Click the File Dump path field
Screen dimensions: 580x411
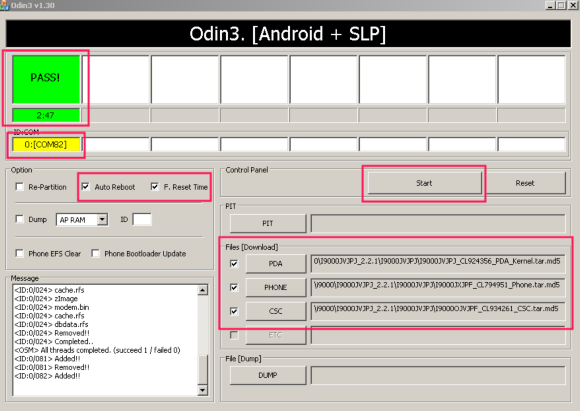click(x=438, y=375)
